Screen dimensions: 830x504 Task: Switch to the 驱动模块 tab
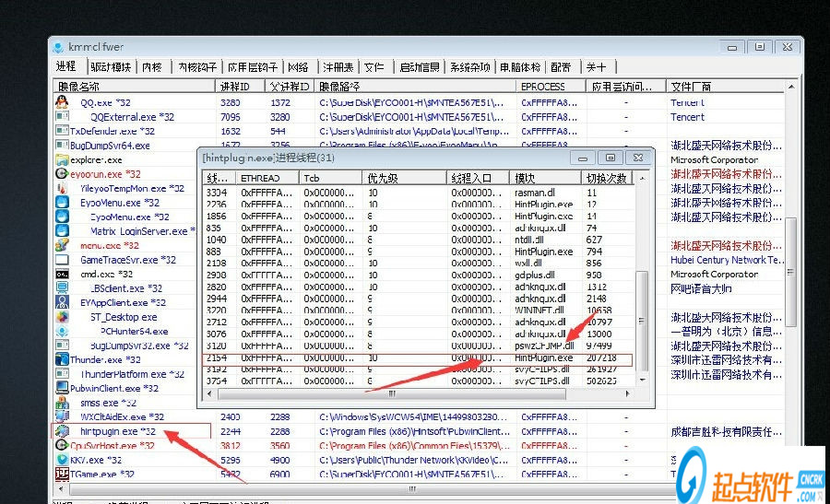(111, 67)
